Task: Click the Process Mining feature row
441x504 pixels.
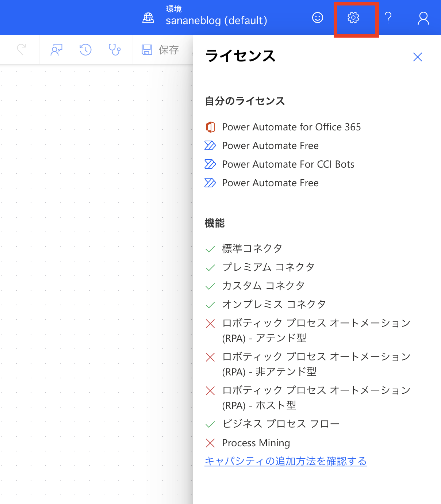Action: click(256, 443)
